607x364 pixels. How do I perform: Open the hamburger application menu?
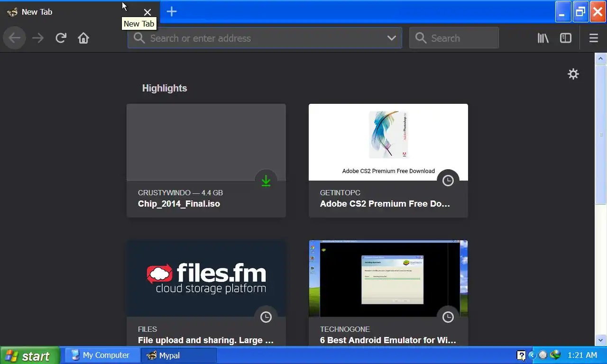click(594, 38)
